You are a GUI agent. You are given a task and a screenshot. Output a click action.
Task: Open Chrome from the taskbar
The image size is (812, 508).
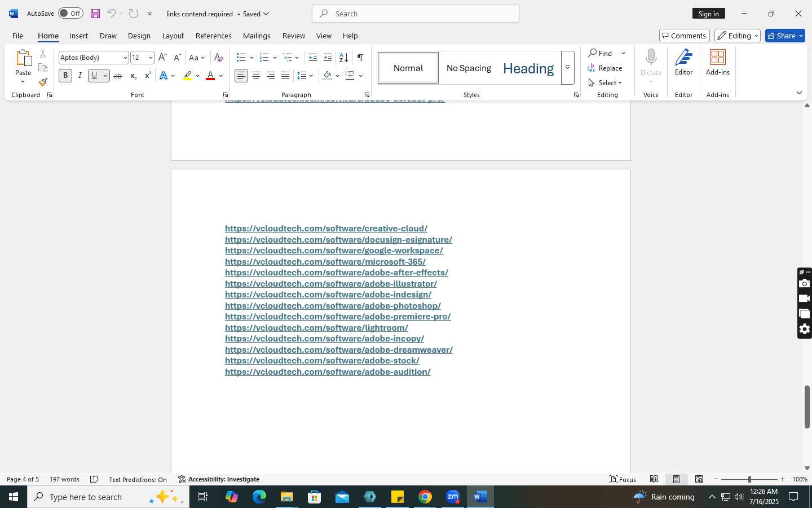425,497
